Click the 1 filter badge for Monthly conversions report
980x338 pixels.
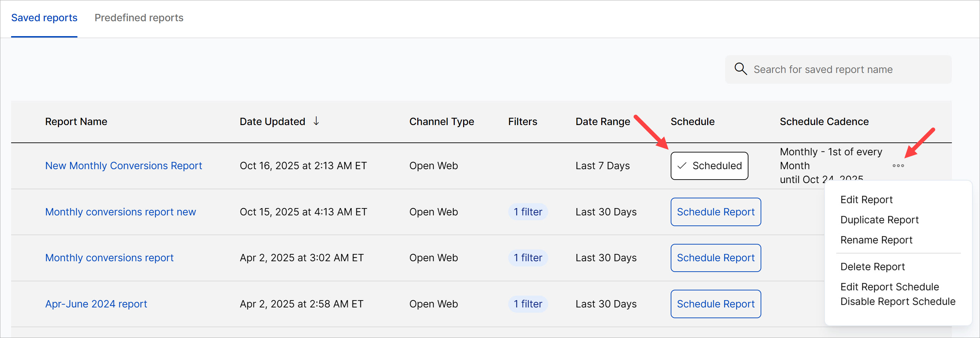(x=528, y=258)
